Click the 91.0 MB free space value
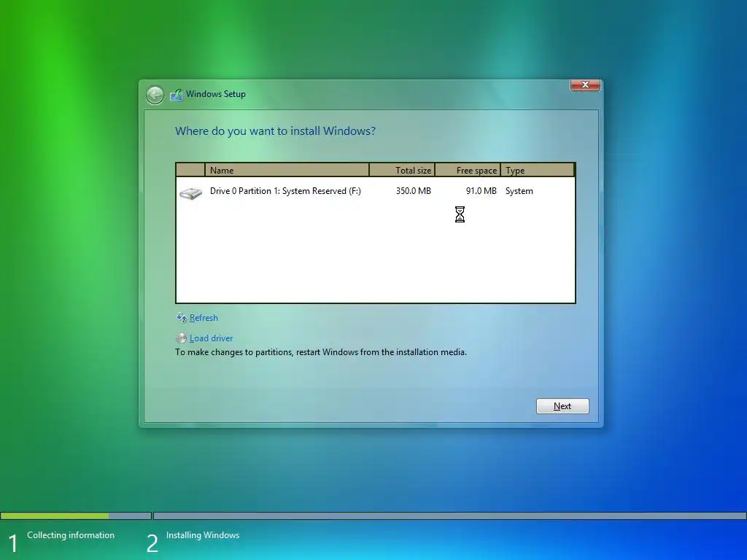 click(481, 191)
